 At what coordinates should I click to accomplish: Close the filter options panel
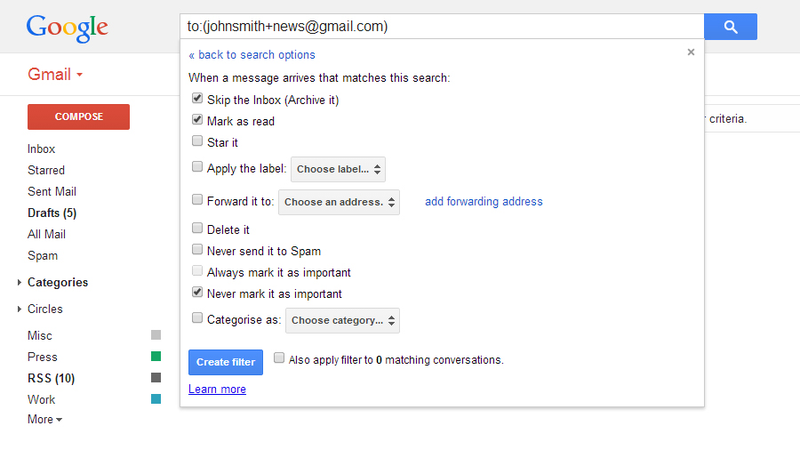tap(691, 52)
